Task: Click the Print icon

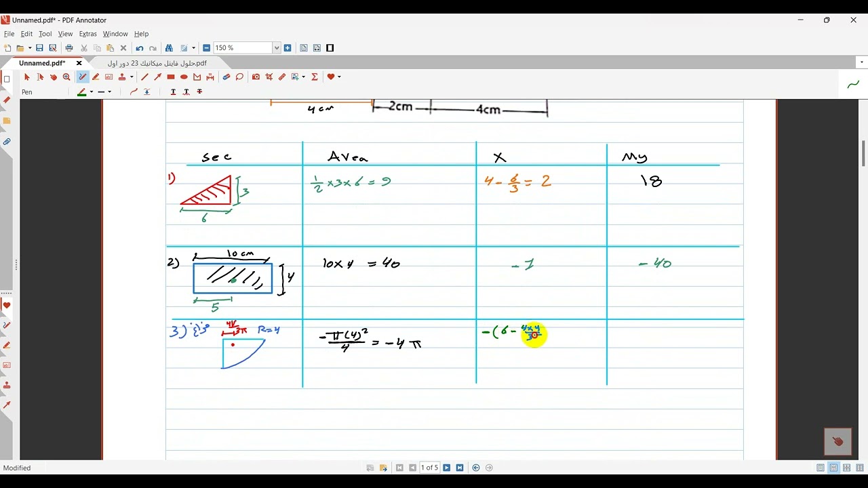Action: coord(69,48)
